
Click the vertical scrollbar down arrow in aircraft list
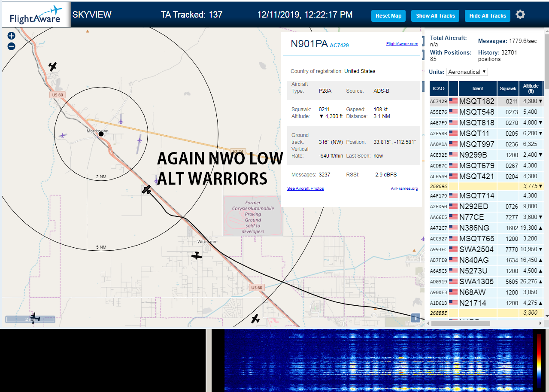(546, 316)
